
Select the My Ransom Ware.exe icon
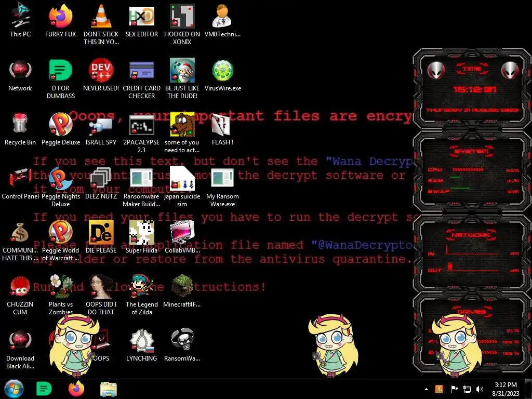222,178
